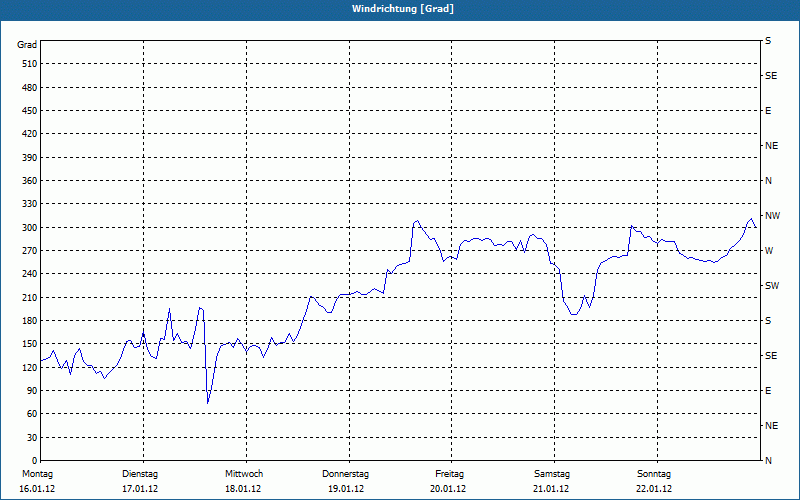The image size is (800, 500).
Task: Click the Montag day label
Action: click(37, 474)
